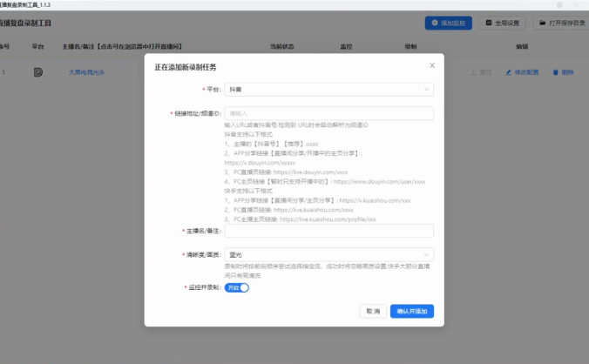Open 全局设置 settings
Screen dimensions: 589x364
point(502,23)
